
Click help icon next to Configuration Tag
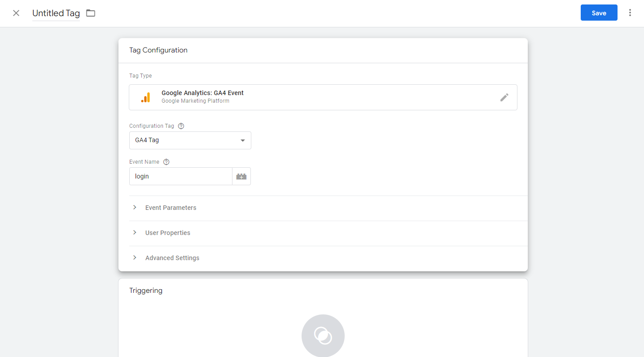[x=181, y=126]
